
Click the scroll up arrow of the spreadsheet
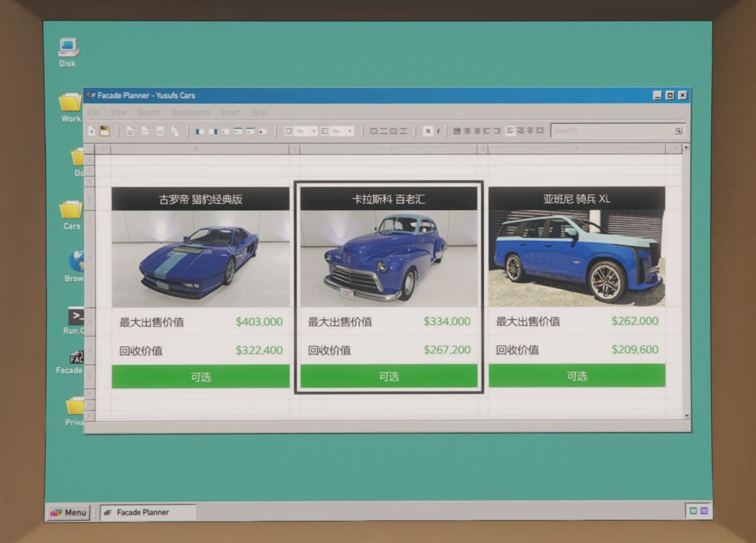(686, 148)
